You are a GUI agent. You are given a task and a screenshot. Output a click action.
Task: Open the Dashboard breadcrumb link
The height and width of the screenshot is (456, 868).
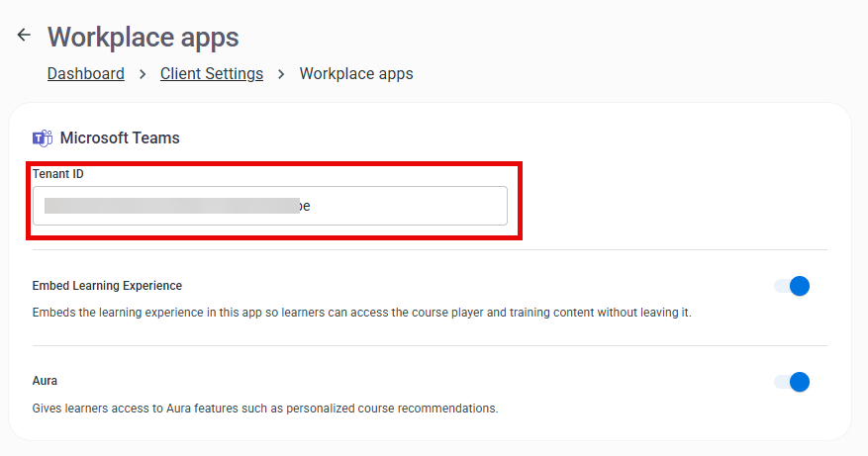click(86, 73)
